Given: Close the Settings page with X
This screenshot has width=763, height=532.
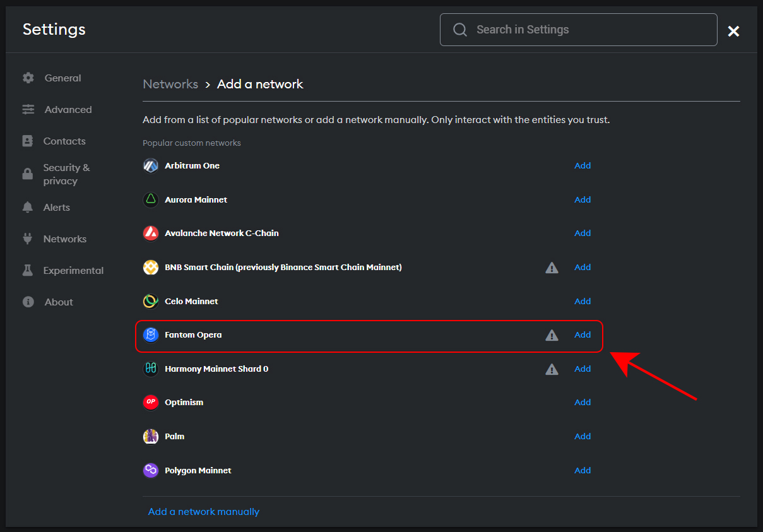Looking at the screenshot, I should (x=733, y=31).
